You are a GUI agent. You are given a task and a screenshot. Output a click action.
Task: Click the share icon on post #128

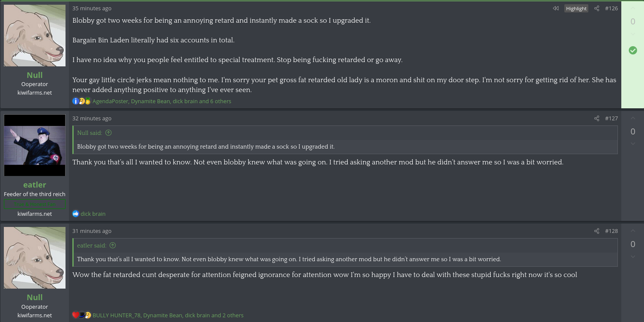[596, 231]
